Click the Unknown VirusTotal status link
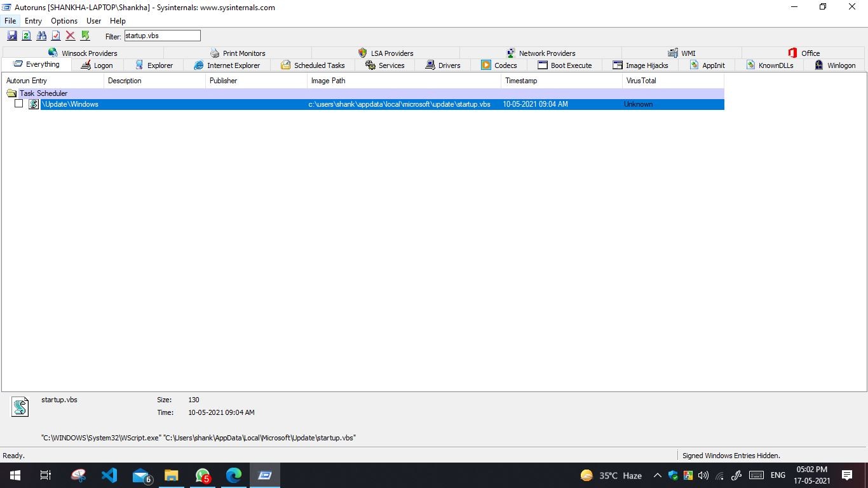This screenshot has width=868, height=488. coord(638,104)
